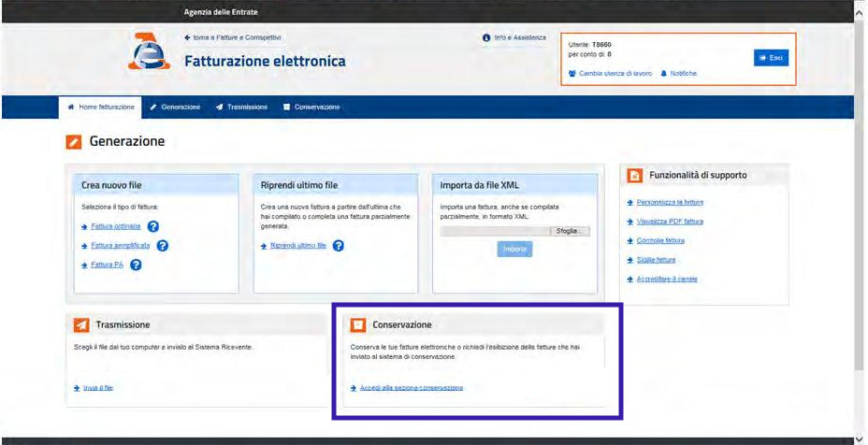868x445 pixels.
Task: Click the Conservazione section icon
Action: [358, 325]
